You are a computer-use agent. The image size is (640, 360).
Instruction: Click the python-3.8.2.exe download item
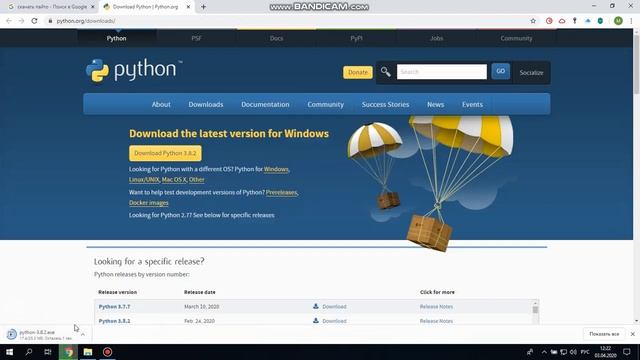tap(41, 334)
